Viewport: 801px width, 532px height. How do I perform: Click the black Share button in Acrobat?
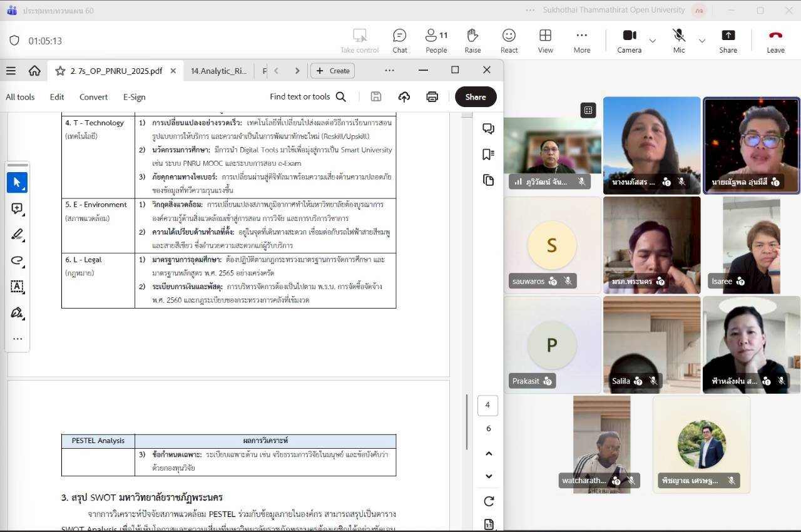pyautogui.click(x=475, y=97)
